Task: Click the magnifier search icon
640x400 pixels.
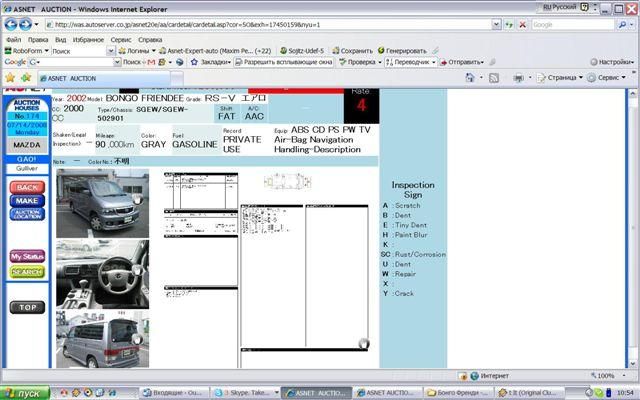Action: (x=622, y=25)
